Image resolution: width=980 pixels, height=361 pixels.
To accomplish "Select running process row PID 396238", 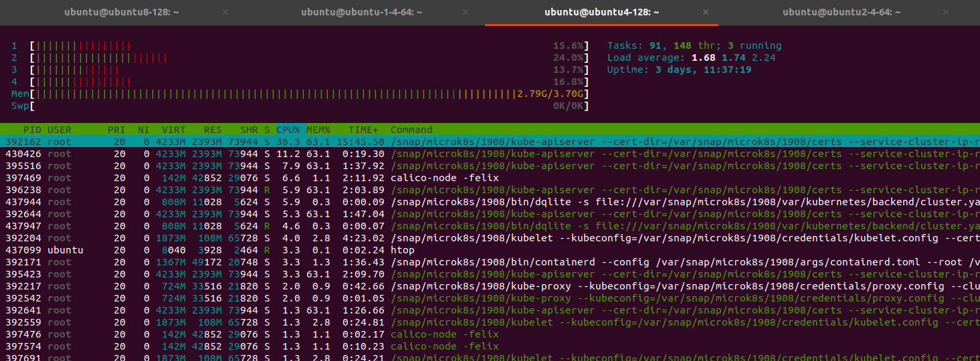I will [490, 190].
